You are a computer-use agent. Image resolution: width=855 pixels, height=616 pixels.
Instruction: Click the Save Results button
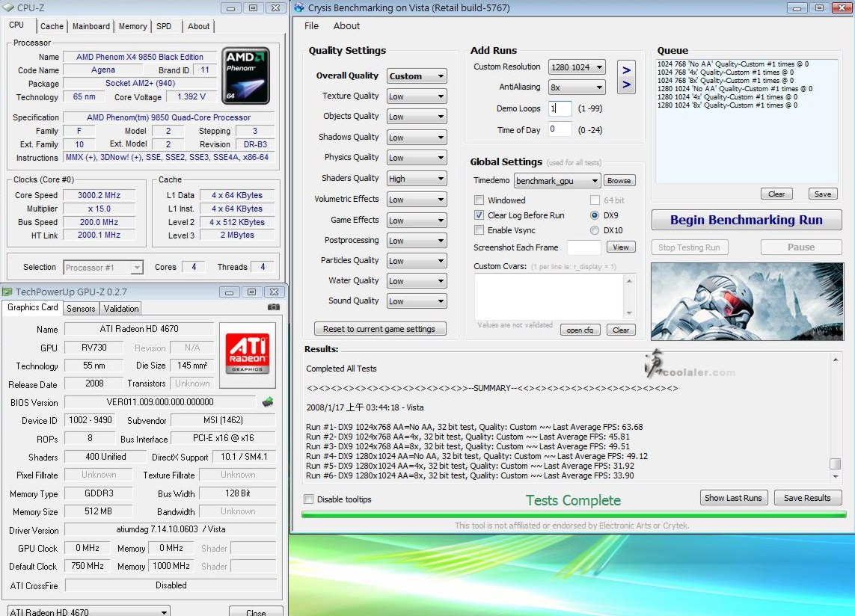tap(808, 498)
